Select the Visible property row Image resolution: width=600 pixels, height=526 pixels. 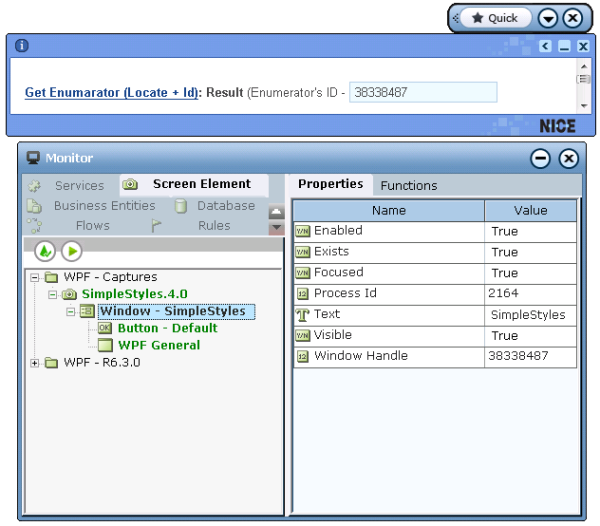click(435, 335)
